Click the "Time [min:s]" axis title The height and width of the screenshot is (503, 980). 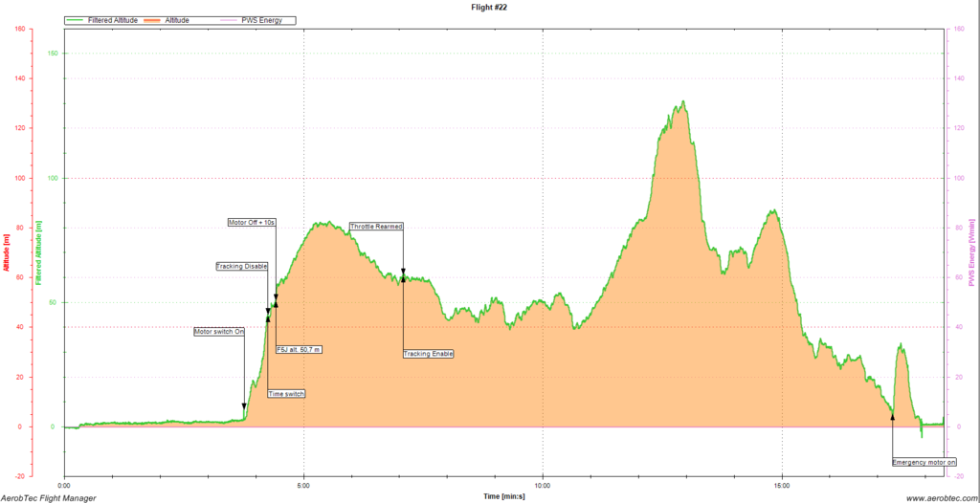pos(506,496)
